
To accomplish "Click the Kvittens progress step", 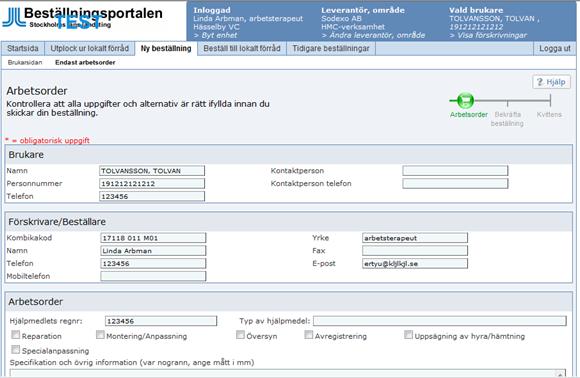I will (x=549, y=115).
